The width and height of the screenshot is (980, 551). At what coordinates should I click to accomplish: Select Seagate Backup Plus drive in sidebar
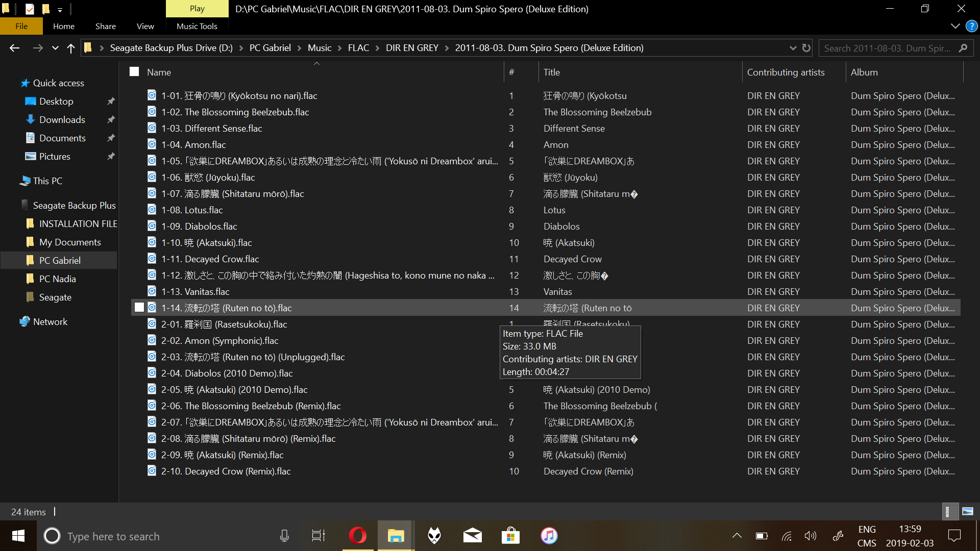coord(74,205)
